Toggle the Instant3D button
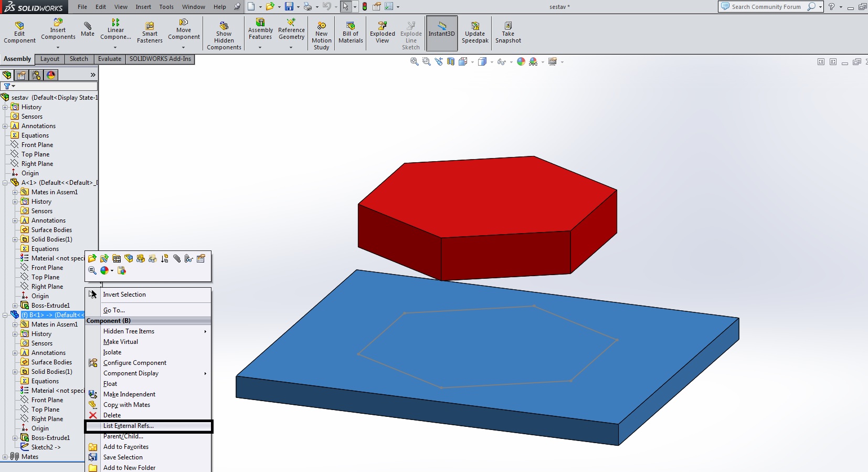Viewport: 868px width, 472px height. (441, 33)
